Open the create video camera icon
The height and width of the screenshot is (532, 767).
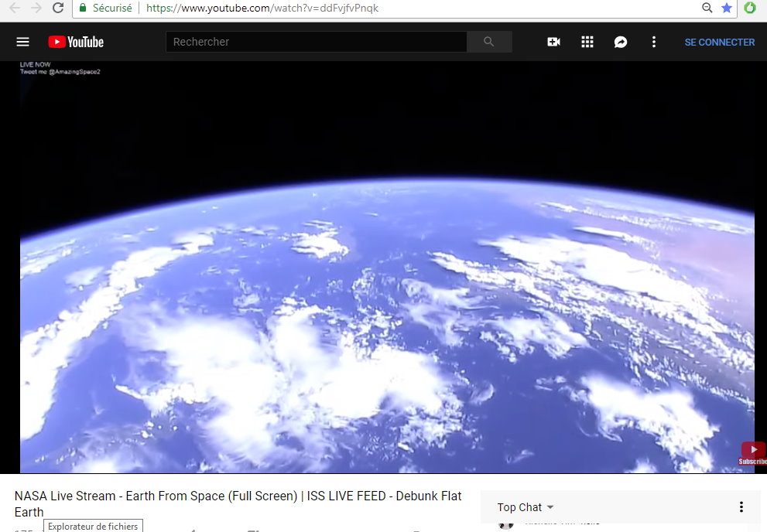(553, 42)
